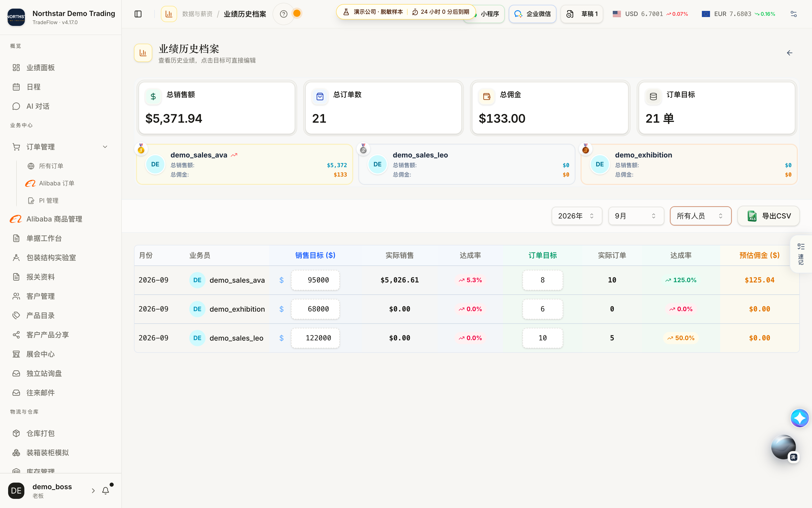Screen dimensions: 812x508
Task: Collapse the 订单管理 menu chevron
Action: 105,147
